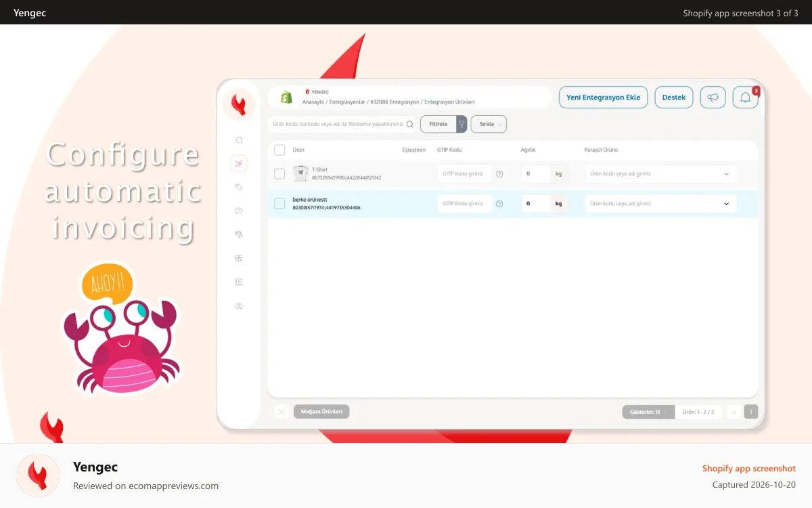Click the Yengec crab claw logo in sidebar
812x508 pixels.
[x=239, y=104]
